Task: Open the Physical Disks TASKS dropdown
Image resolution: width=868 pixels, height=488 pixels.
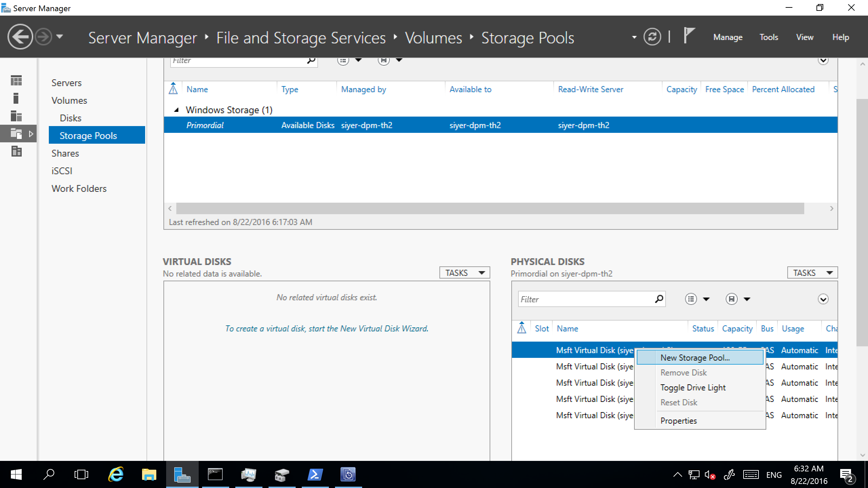Action: pos(812,272)
